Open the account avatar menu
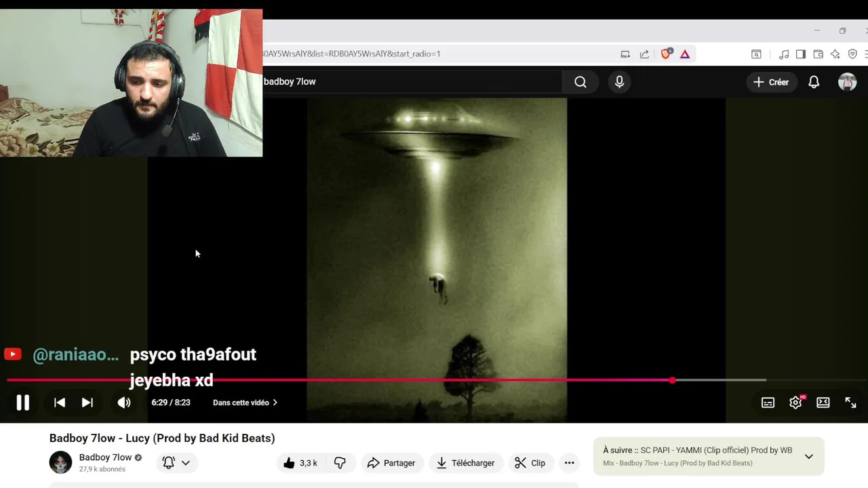Image resolution: width=868 pixels, height=488 pixels. tap(848, 82)
